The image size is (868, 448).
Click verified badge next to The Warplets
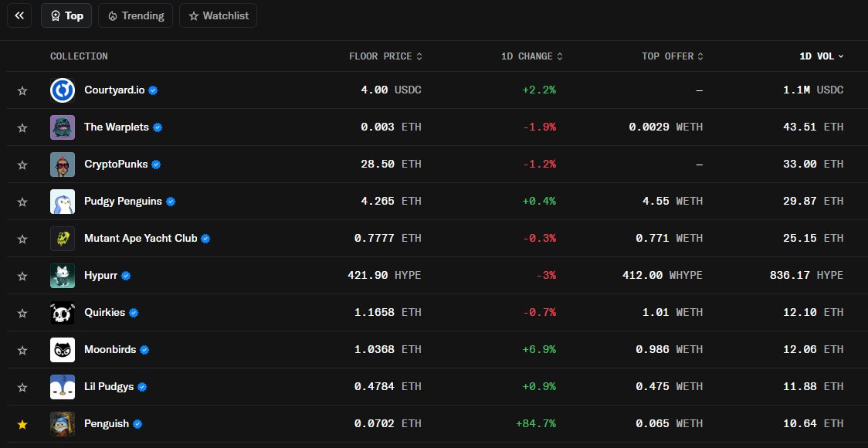(x=158, y=127)
